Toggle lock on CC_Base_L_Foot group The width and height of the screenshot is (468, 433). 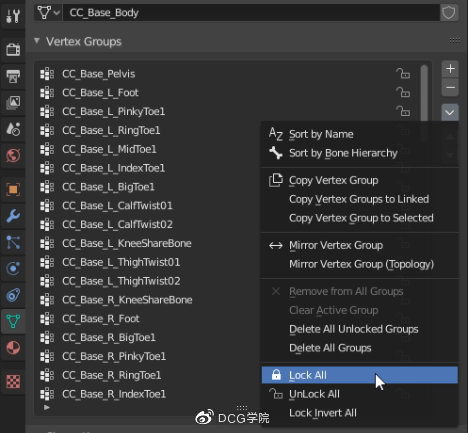coord(403,92)
